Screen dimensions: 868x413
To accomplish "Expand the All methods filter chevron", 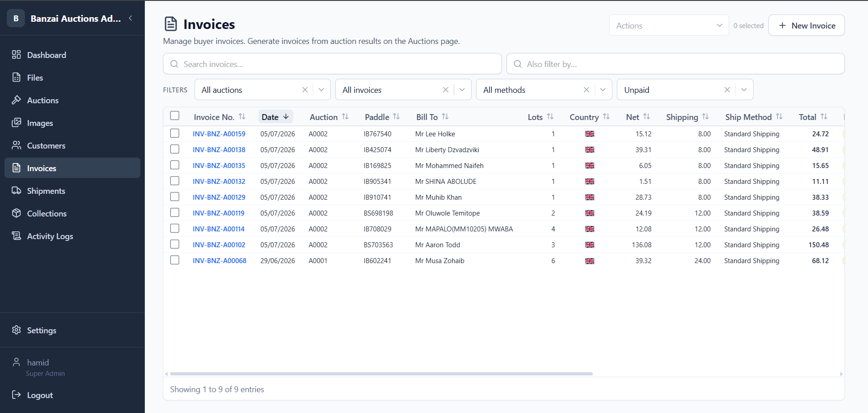I will tap(603, 90).
